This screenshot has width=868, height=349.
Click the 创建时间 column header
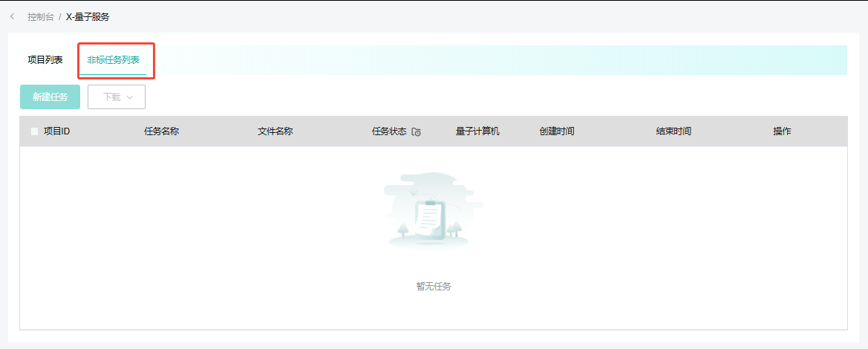tap(557, 131)
